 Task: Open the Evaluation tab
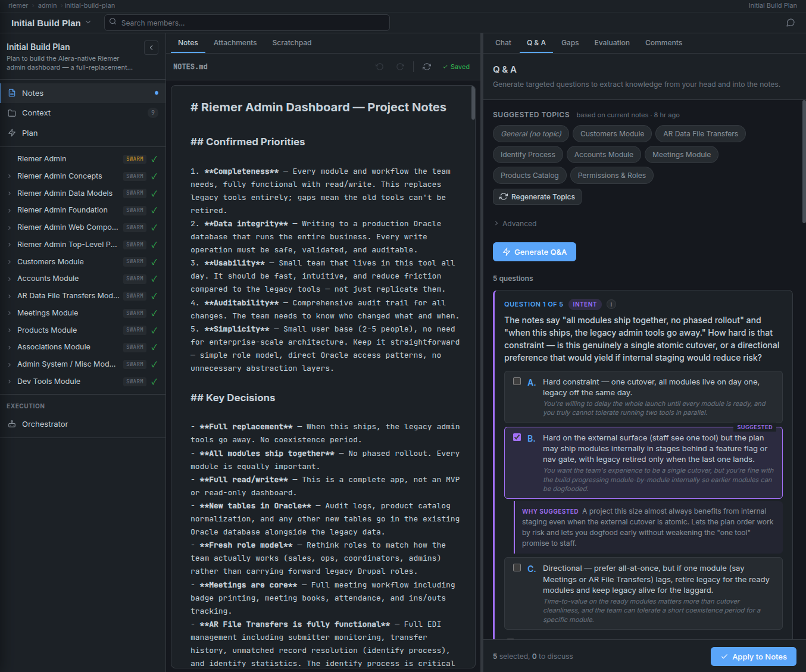pos(612,43)
